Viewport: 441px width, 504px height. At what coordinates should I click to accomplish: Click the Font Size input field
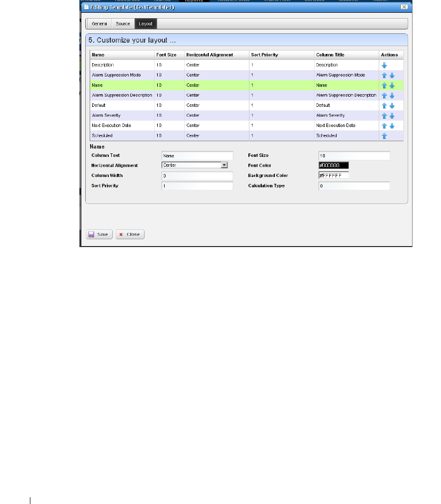[354, 155]
